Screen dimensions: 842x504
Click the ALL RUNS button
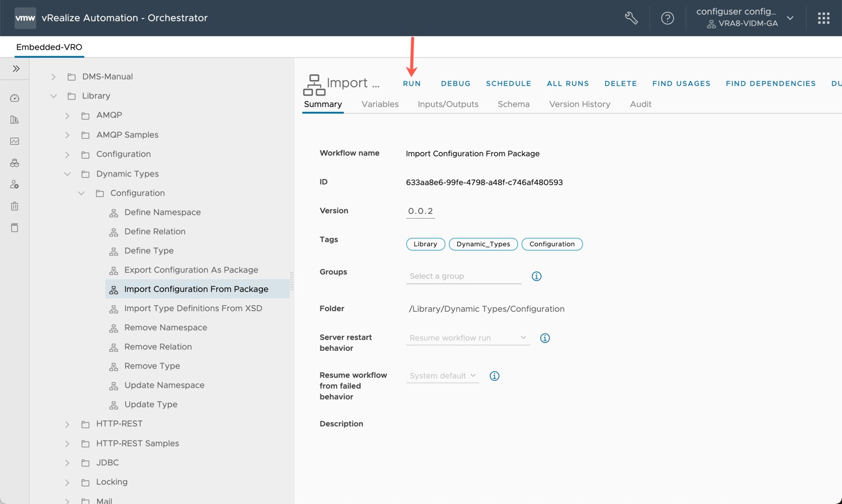[568, 83]
